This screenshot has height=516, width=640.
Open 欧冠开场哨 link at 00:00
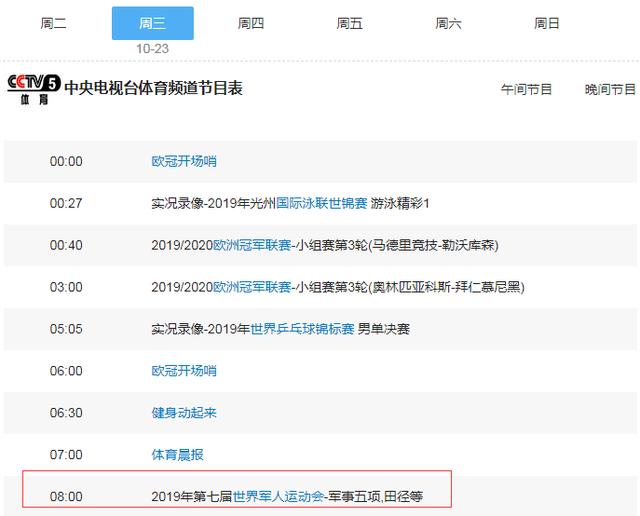184,161
